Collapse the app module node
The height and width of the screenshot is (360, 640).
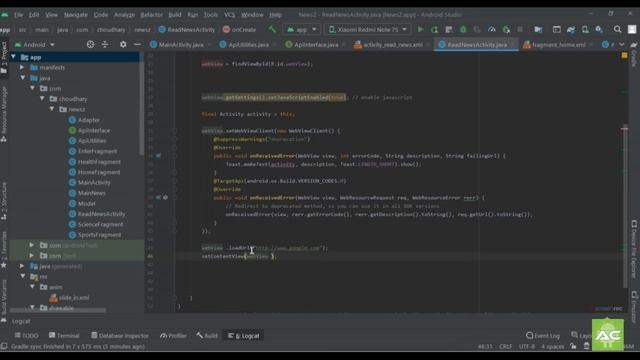13,57
